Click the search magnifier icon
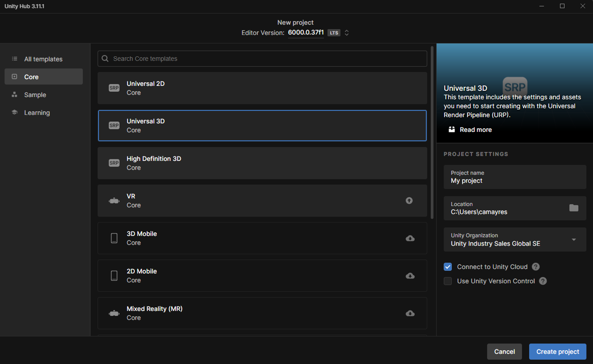The image size is (593, 364). pyautogui.click(x=105, y=59)
